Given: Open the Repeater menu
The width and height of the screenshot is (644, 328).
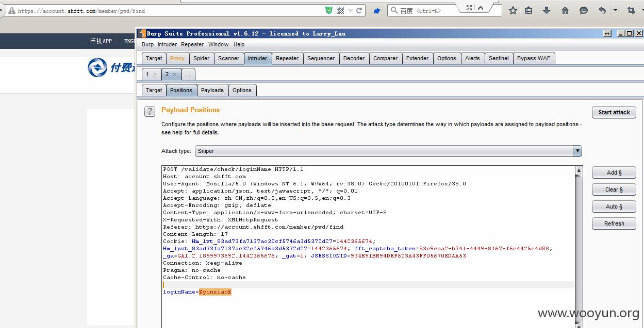Looking at the screenshot, I should 192,44.
